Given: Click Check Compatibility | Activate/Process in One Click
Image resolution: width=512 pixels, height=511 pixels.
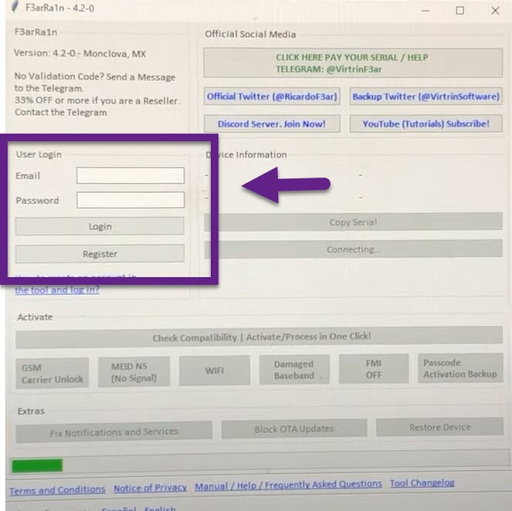Looking at the screenshot, I should [259, 337].
